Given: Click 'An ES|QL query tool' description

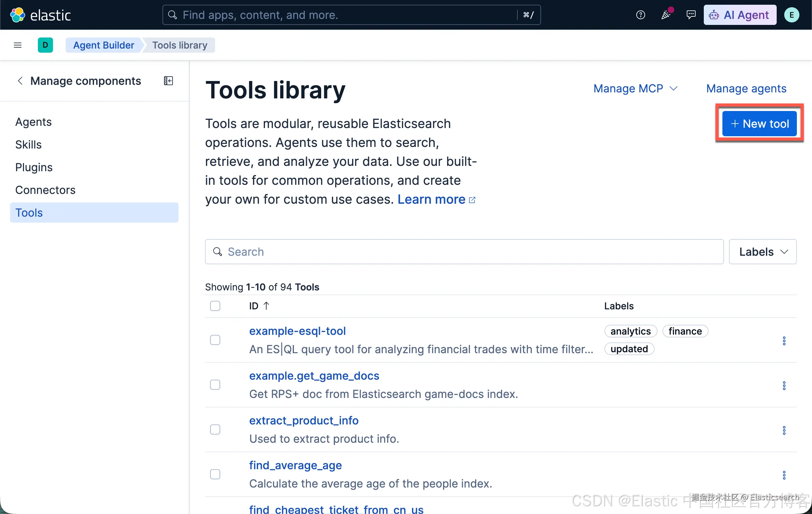Looking at the screenshot, I should point(421,349).
